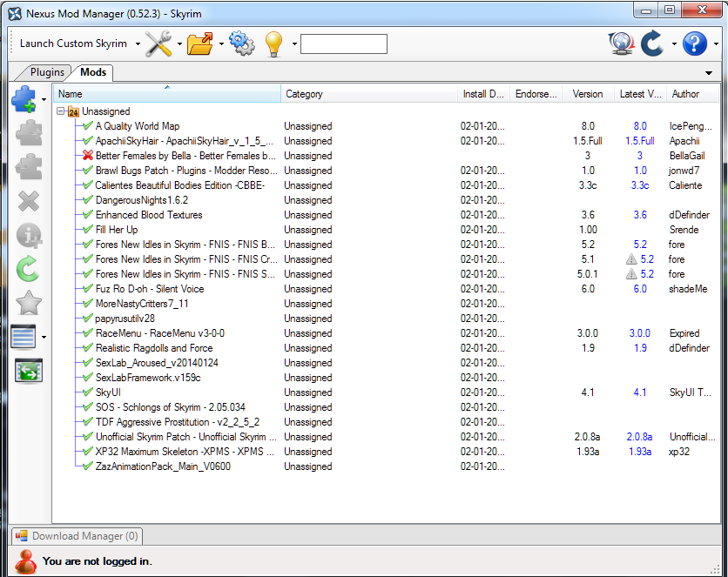Sort mods by the Name column header
Viewport: 728px width, 577px height.
point(166,94)
